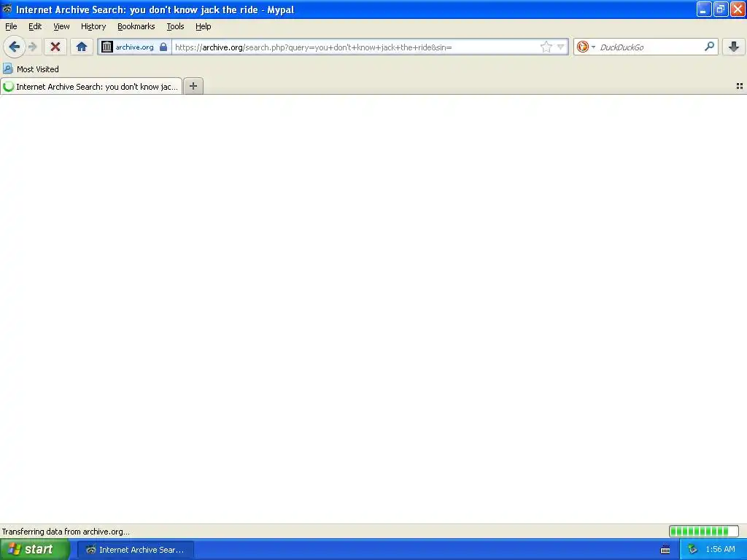Open the History menu

93,26
